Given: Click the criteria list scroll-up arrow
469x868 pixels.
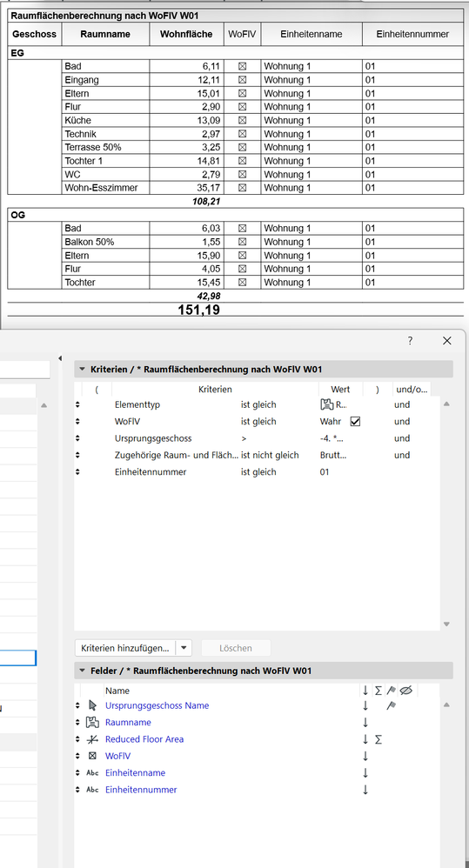Looking at the screenshot, I should (x=447, y=404).
